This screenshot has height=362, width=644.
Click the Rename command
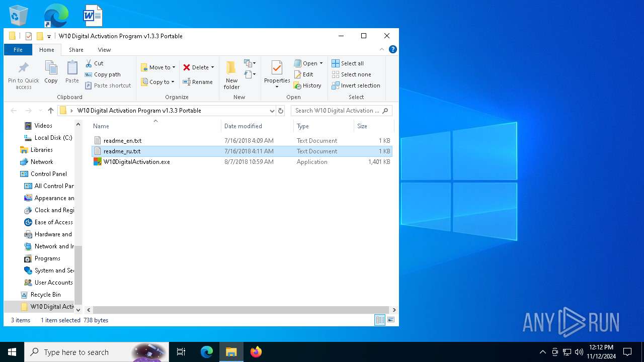(x=198, y=82)
